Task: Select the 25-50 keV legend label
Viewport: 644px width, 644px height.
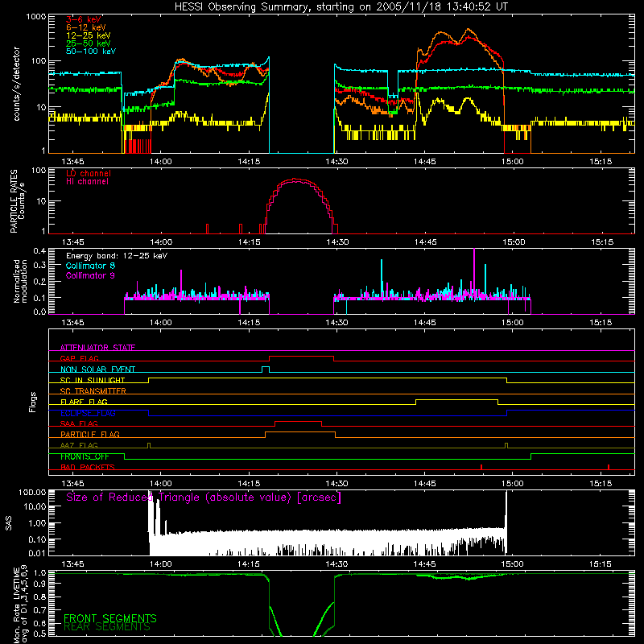Action: pos(88,43)
